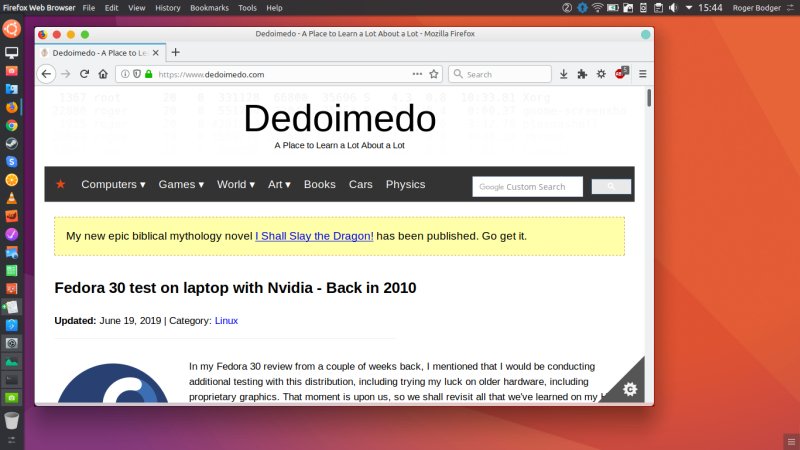This screenshot has width=800, height=450.
Task: Open the Physics section
Action: tap(405, 184)
